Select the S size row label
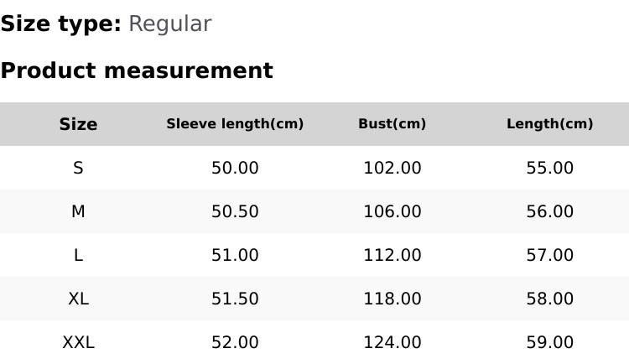Image resolution: width=629 pixels, height=364 pixels. [78, 168]
